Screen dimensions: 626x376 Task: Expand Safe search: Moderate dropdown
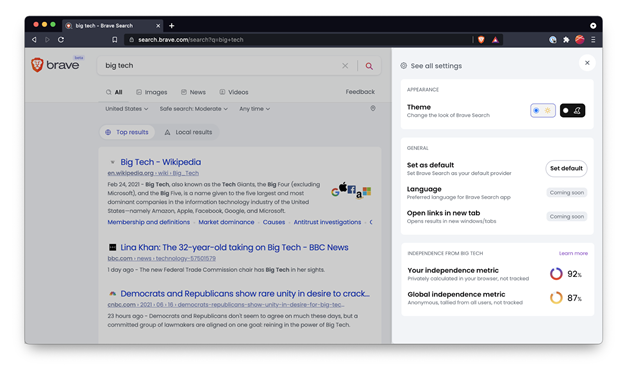[x=194, y=109]
